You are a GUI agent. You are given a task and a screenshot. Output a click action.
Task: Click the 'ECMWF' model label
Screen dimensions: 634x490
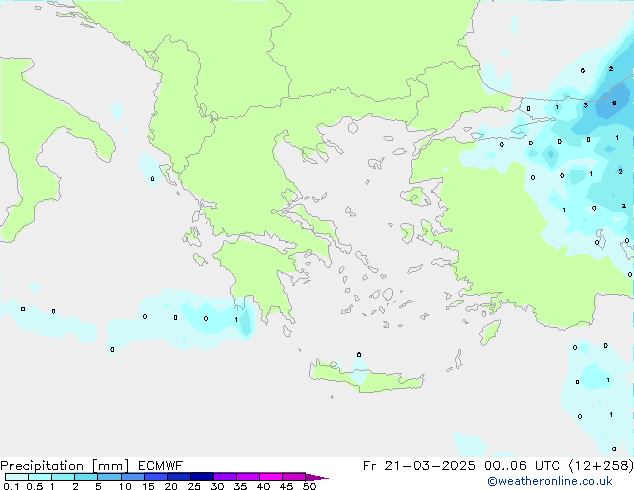[160, 466]
